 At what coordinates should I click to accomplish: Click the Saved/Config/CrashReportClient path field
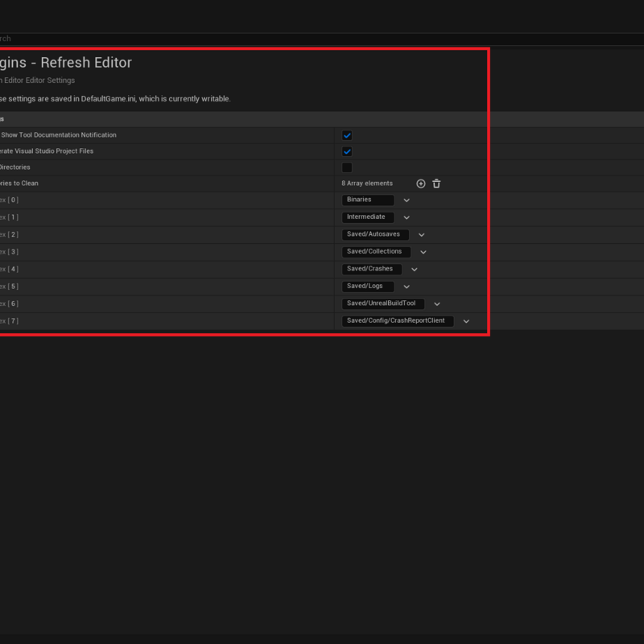pyautogui.click(x=398, y=320)
